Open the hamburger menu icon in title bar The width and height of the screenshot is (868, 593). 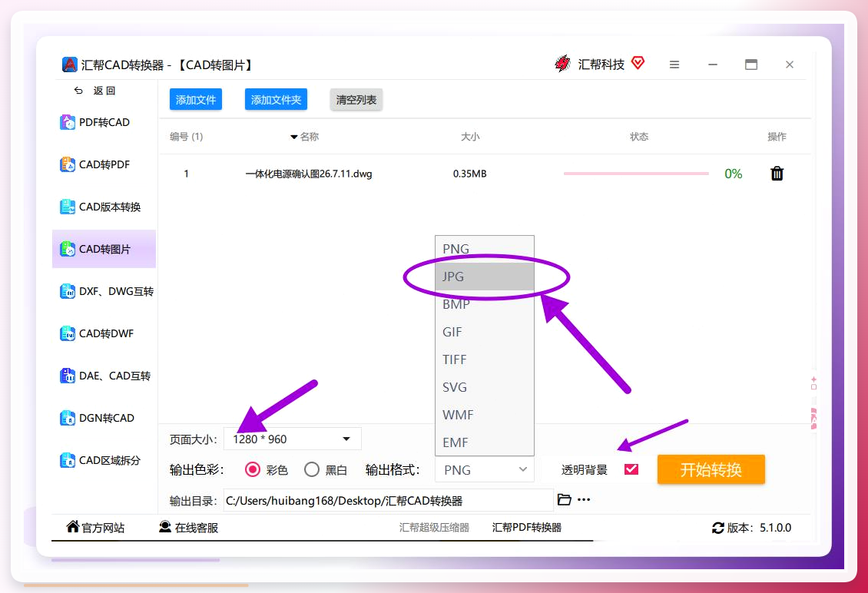click(674, 65)
